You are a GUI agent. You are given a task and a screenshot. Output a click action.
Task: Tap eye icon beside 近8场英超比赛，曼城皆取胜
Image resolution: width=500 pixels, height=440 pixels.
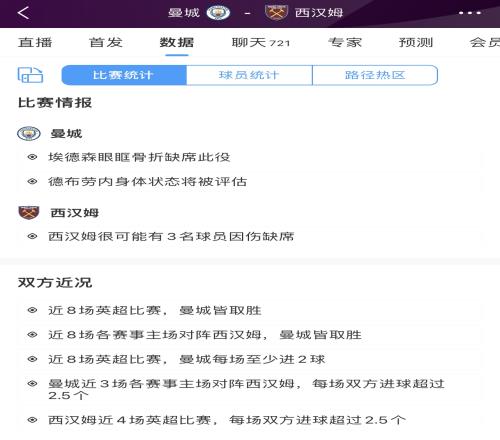click(32, 310)
